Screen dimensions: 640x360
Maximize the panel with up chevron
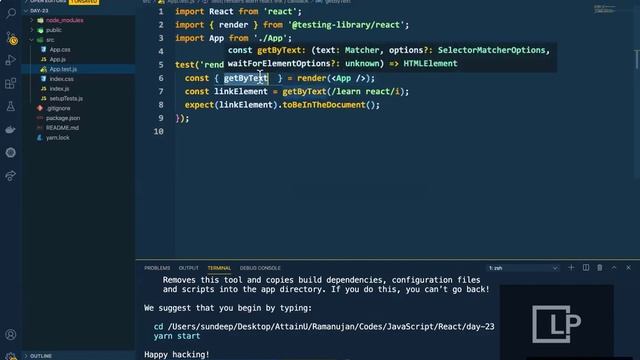tap(614, 268)
